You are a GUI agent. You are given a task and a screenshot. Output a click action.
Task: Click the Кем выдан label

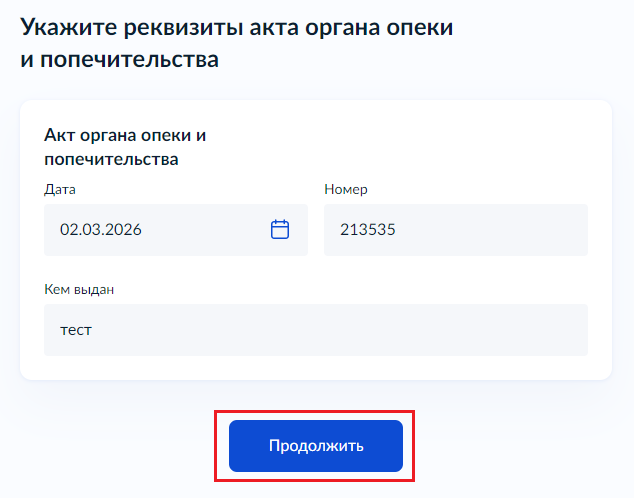tap(79, 290)
